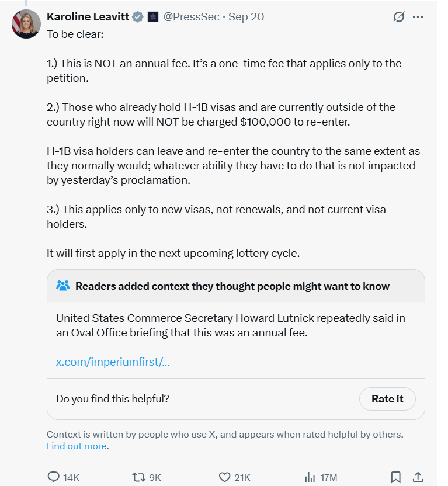Toggle the bookmark for this post

click(x=395, y=477)
